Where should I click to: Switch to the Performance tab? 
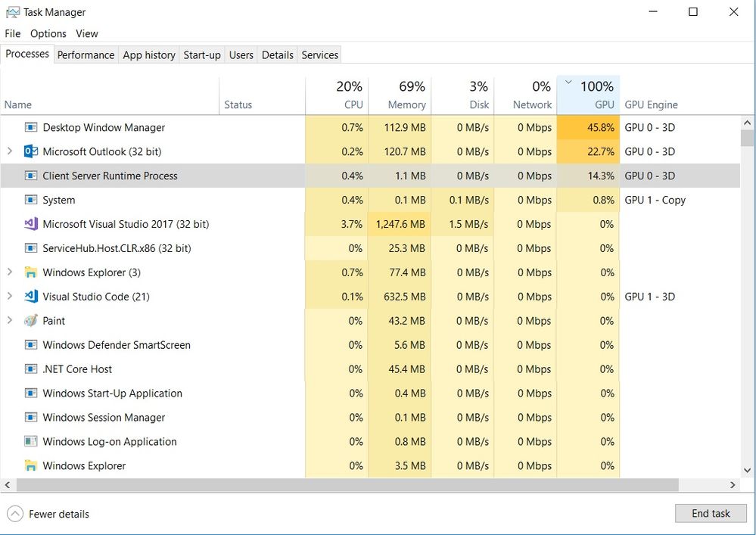(86, 55)
